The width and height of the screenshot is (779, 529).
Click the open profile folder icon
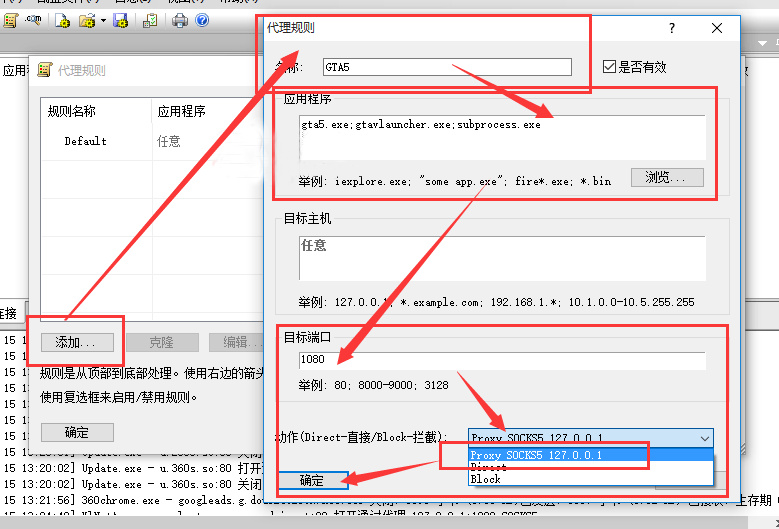(x=88, y=20)
